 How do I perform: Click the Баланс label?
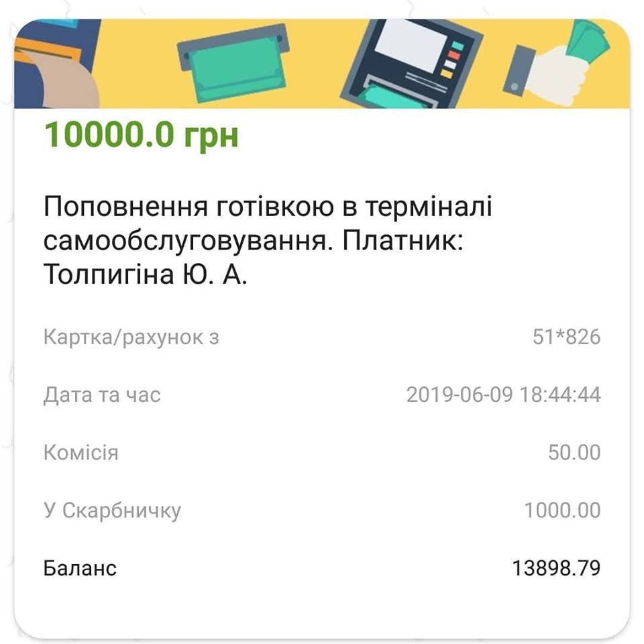click(80, 569)
